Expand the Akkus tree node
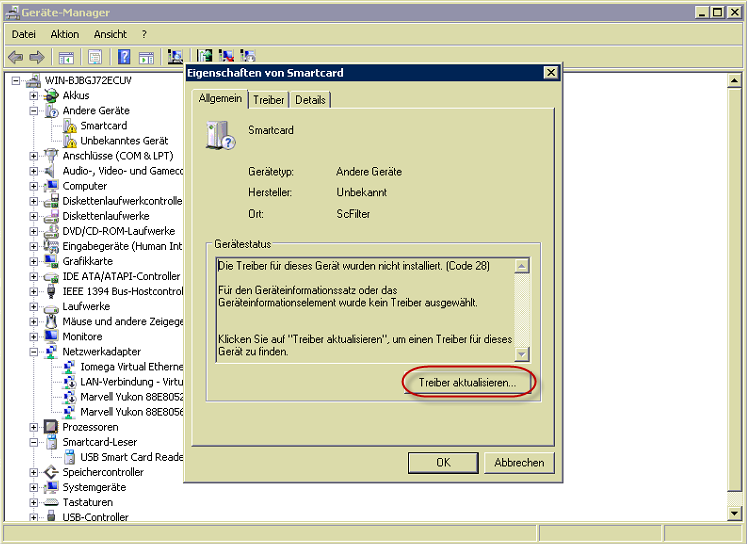 (x=33, y=96)
